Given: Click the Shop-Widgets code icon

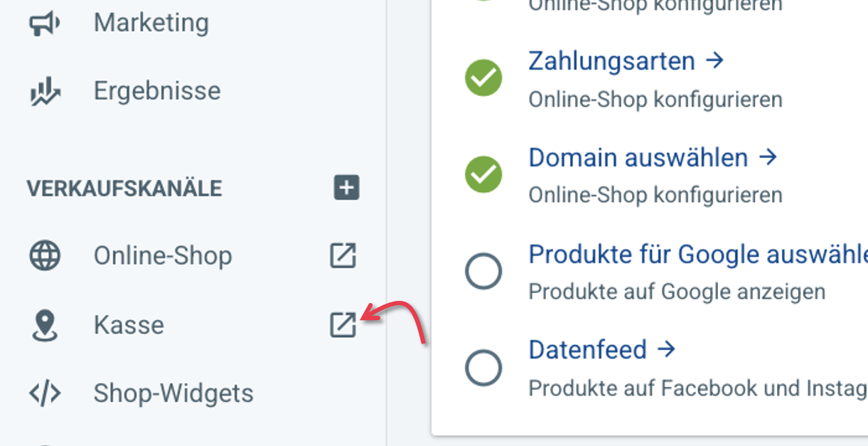Looking at the screenshot, I should (x=45, y=393).
